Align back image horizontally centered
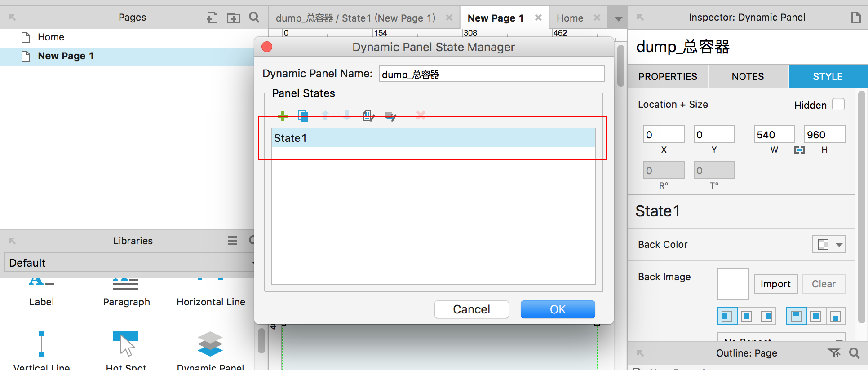Screen dimensions: 868x370 coord(747,316)
